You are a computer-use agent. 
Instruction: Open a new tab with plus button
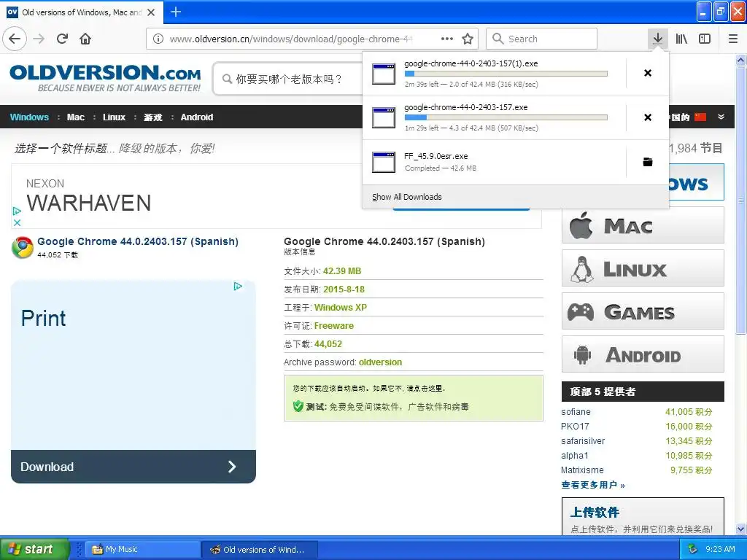(x=176, y=12)
